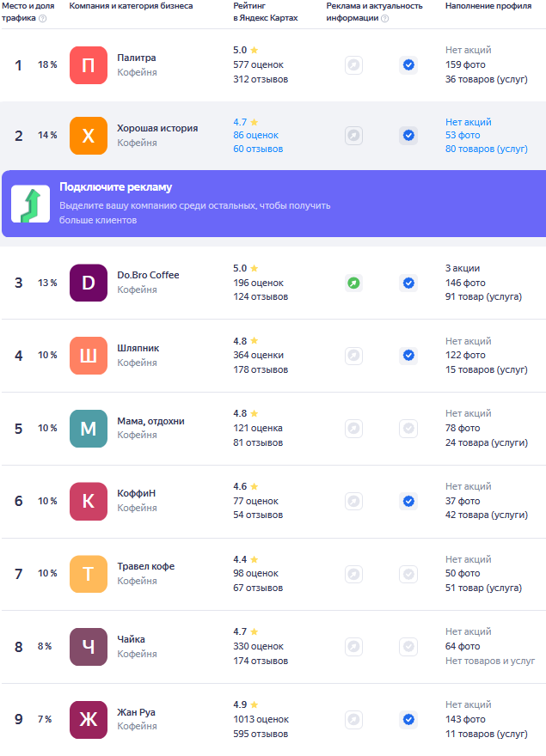Click the КоффиН pink avatar
The image size is (546, 756).
tap(89, 502)
